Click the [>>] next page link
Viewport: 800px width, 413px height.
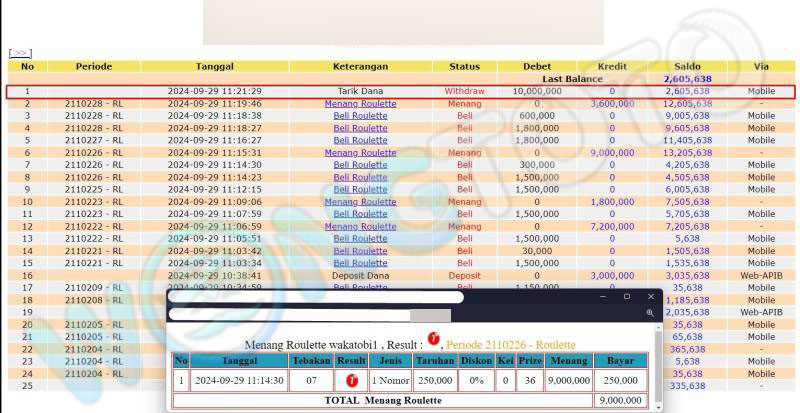[20, 53]
